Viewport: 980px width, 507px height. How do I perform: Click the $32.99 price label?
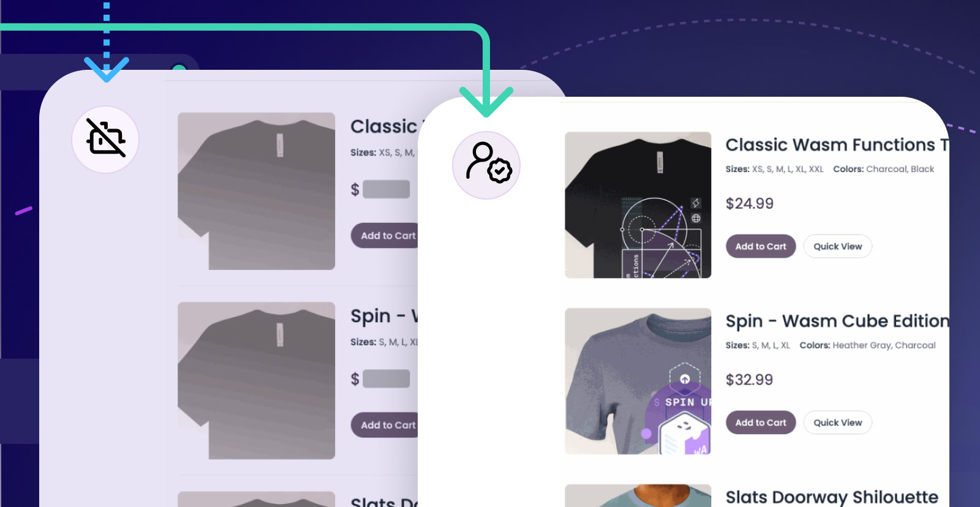(x=750, y=380)
